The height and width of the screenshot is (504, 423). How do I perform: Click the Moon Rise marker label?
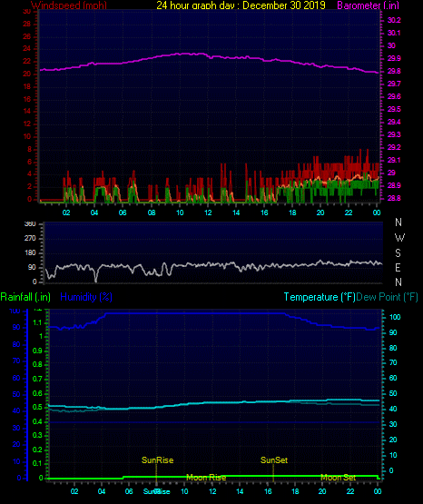pyautogui.click(x=206, y=478)
